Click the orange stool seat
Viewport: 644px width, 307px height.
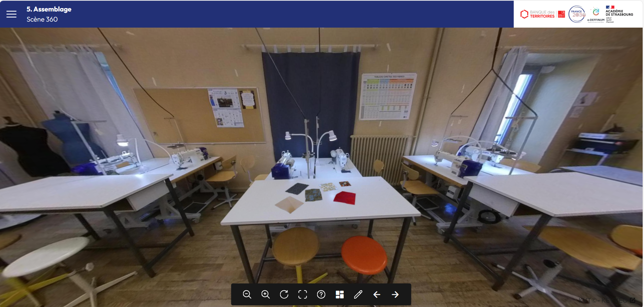pyautogui.click(x=364, y=254)
